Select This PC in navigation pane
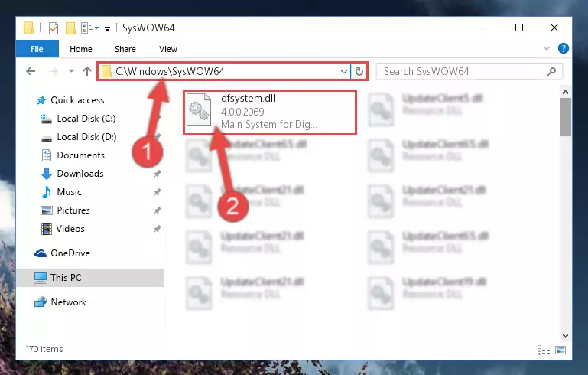Screen dimensions: 588x375 click(x=90, y=278)
